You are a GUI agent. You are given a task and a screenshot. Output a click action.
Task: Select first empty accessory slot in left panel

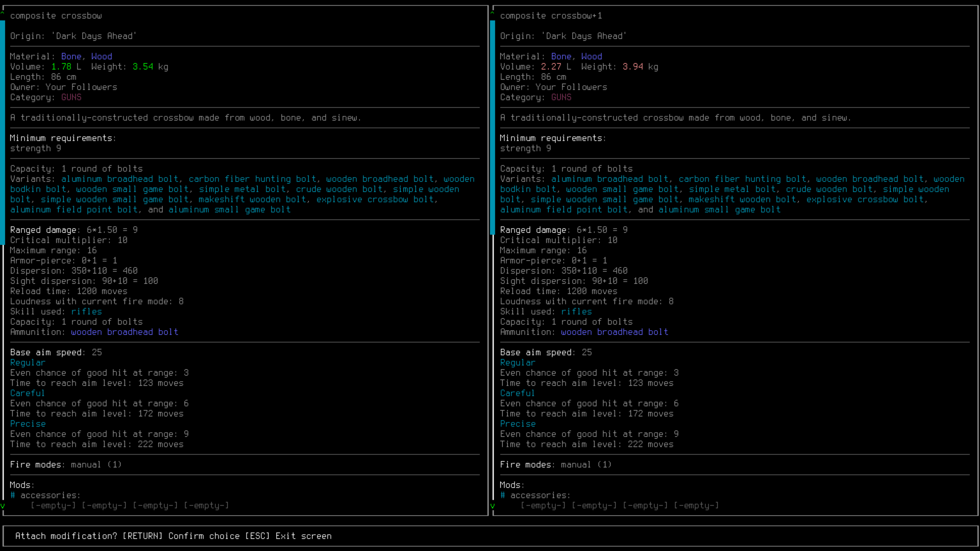pos(53,506)
